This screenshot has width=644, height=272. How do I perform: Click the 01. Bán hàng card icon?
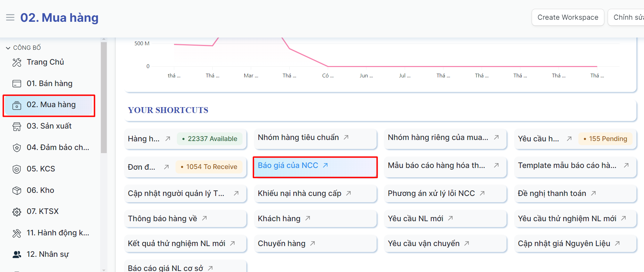[17, 84]
